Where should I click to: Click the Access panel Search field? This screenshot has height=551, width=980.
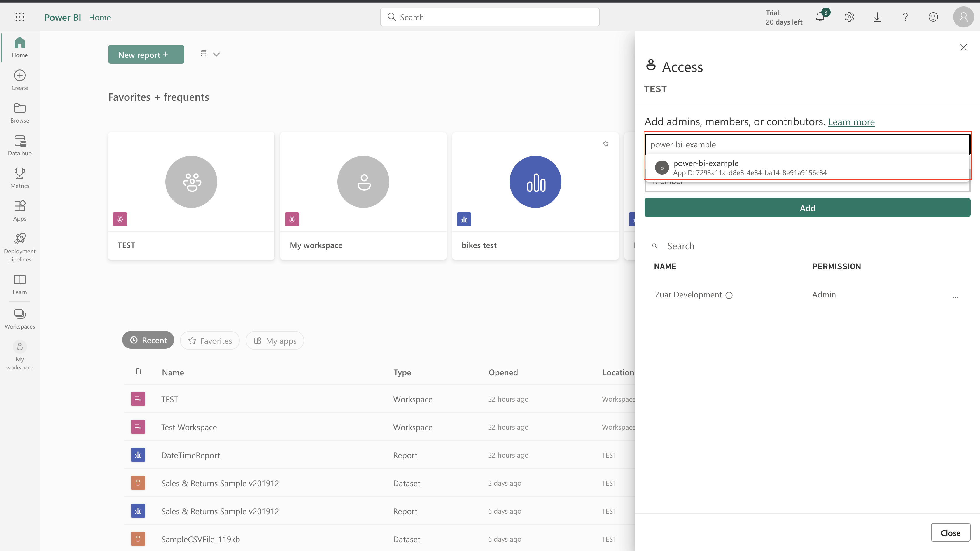click(x=807, y=246)
